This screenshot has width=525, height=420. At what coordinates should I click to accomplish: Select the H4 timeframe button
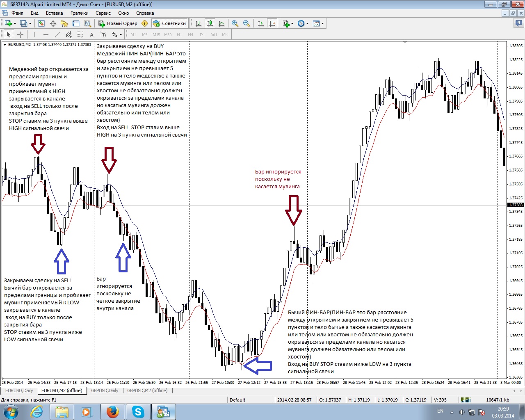pos(191,34)
